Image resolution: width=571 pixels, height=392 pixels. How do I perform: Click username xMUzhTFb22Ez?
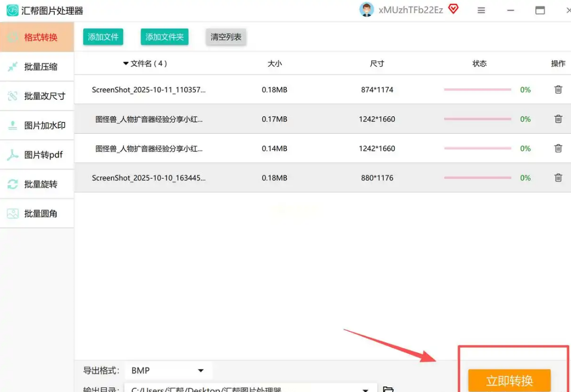tap(411, 10)
